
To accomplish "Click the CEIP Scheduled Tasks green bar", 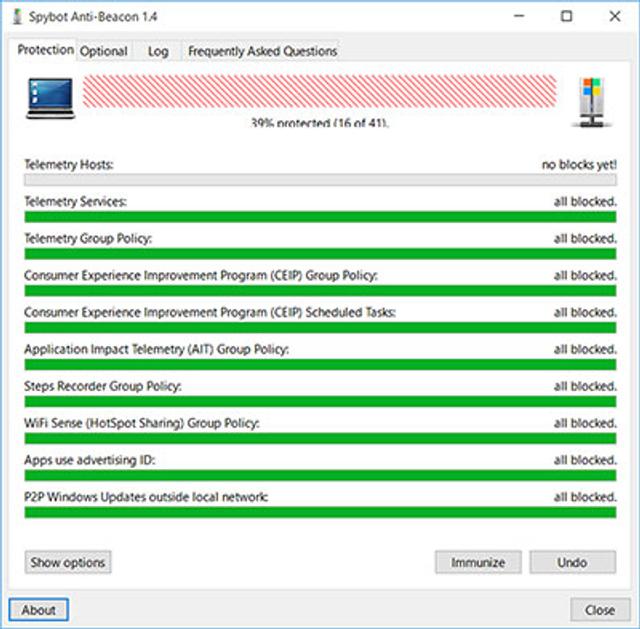I will tap(320, 327).
